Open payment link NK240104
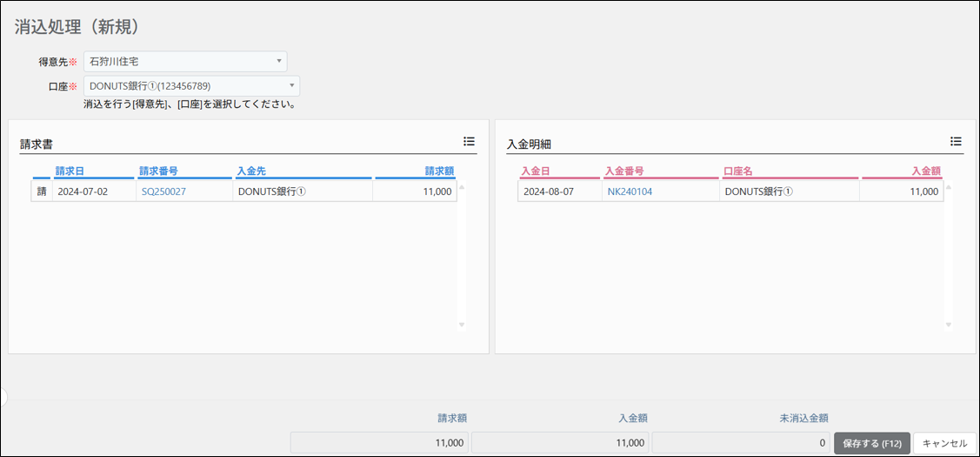 point(630,192)
